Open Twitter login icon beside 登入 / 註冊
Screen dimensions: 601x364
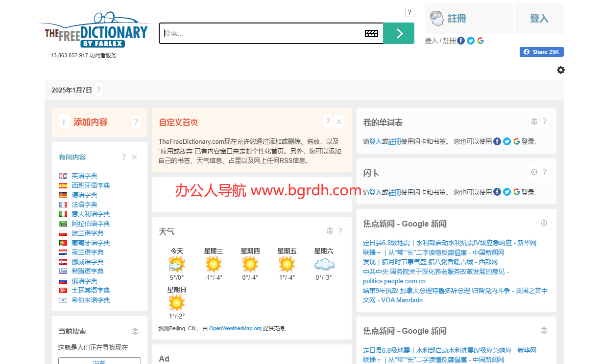471,41
